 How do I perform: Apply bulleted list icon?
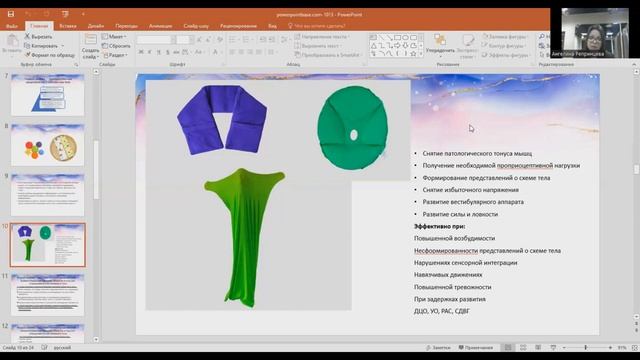click(233, 40)
